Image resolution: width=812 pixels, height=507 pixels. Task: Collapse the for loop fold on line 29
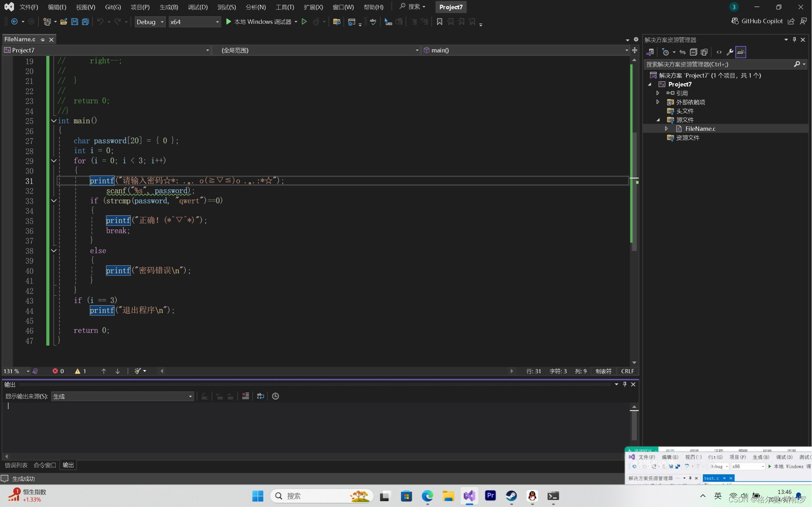point(53,161)
